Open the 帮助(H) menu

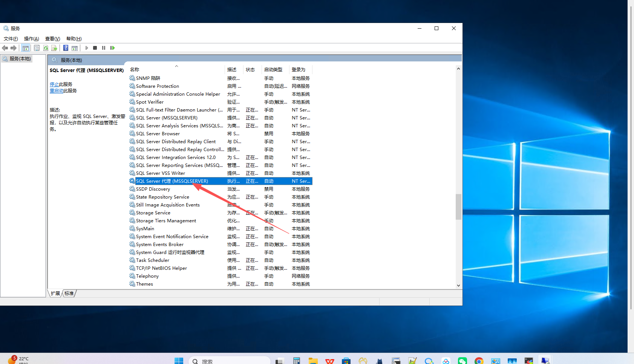coord(74,39)
